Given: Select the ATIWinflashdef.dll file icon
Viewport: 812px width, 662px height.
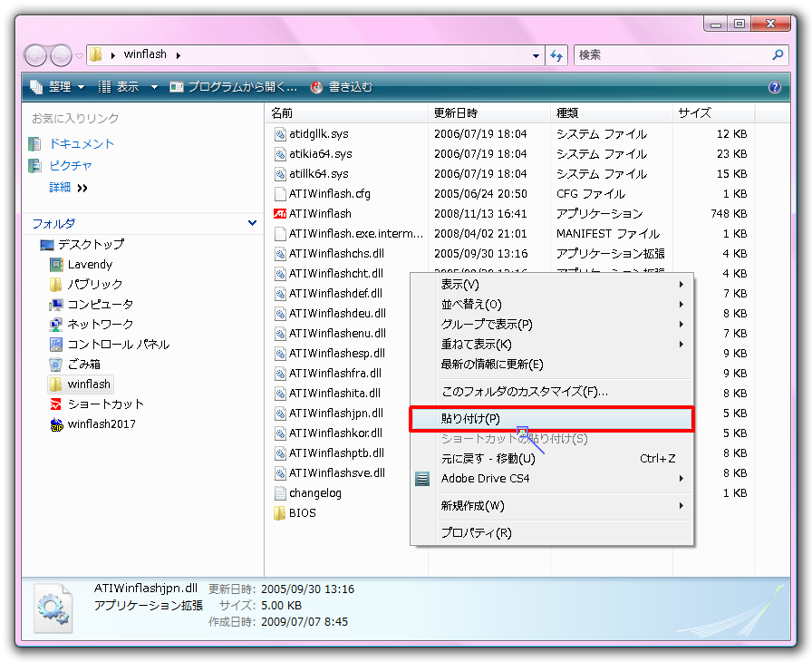Looking at the screenshot, I should click(280, 294).
